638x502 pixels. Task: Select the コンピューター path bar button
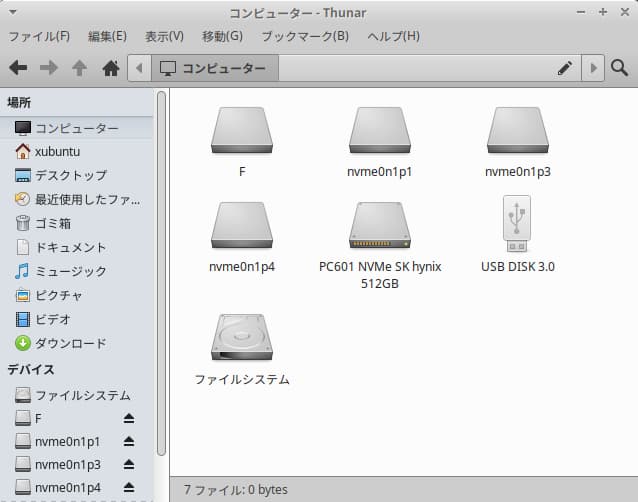(215, 68)
